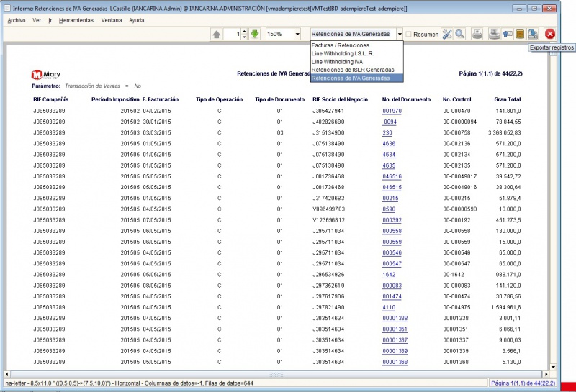Click the horizontal scrollbar left arrow
576x392 pixels.
(7, 375)
